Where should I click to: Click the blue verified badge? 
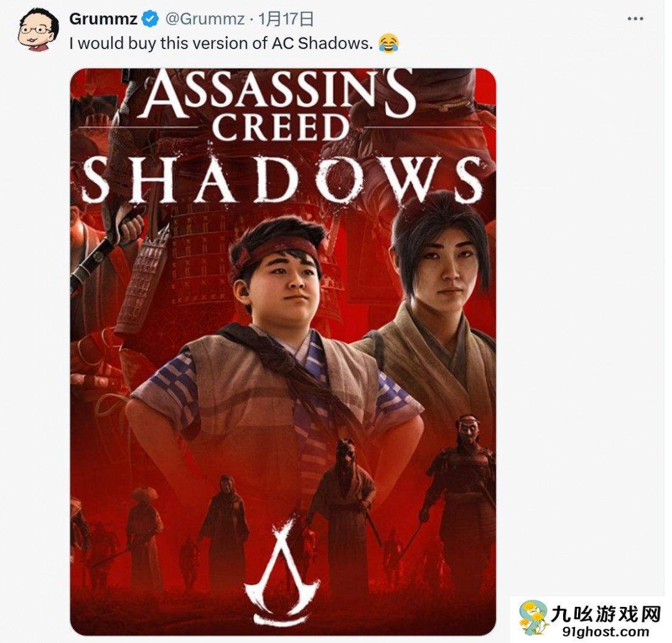coord(150,19)
